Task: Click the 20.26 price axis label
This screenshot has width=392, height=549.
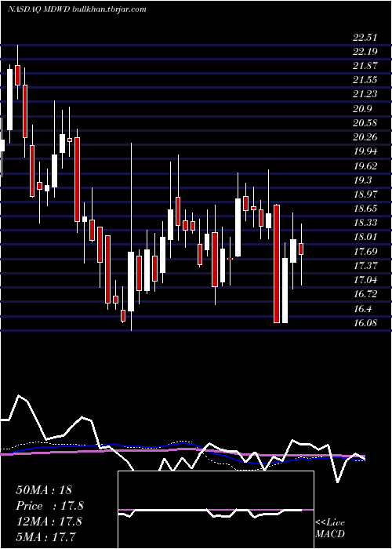Action: (365, 137)
